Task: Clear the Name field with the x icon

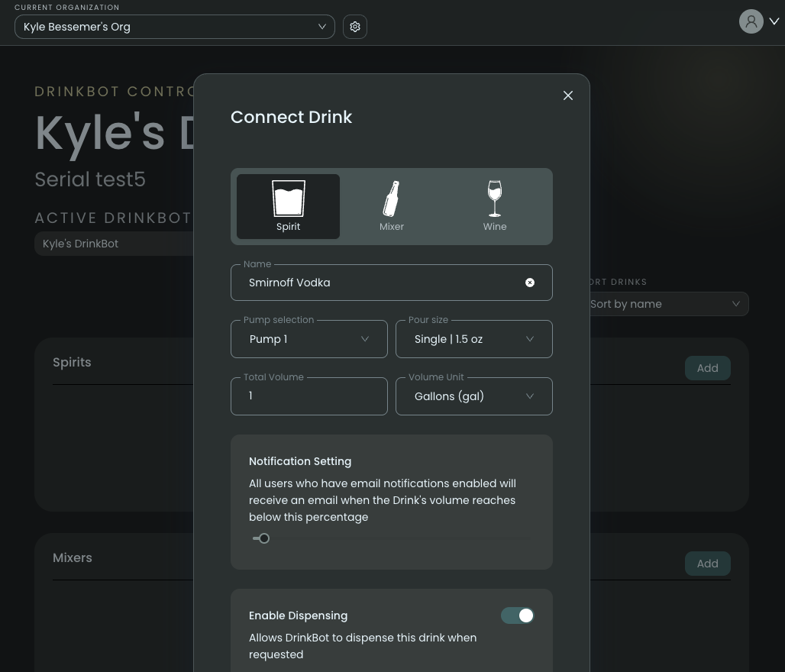Action: pos(530,283)
